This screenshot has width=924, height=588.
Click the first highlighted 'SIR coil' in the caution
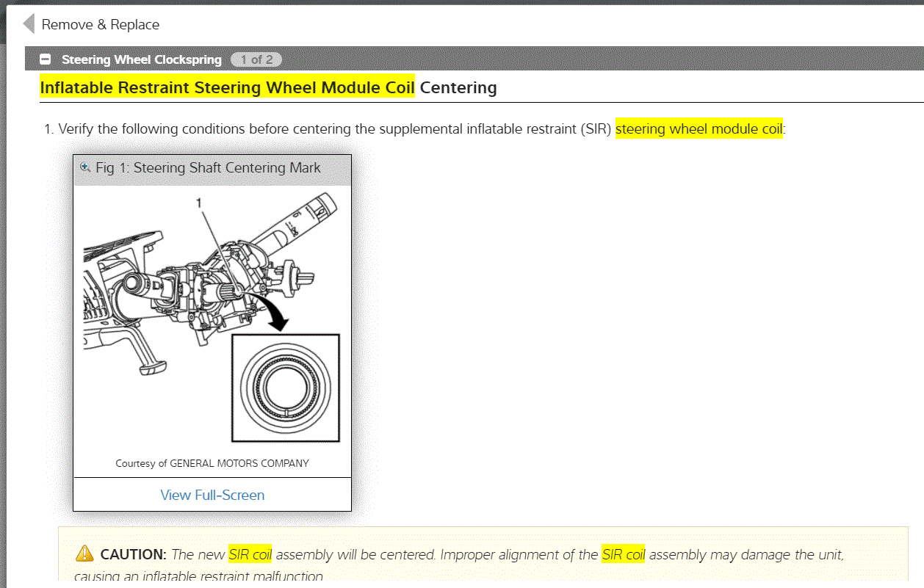(x=250, y=554)
